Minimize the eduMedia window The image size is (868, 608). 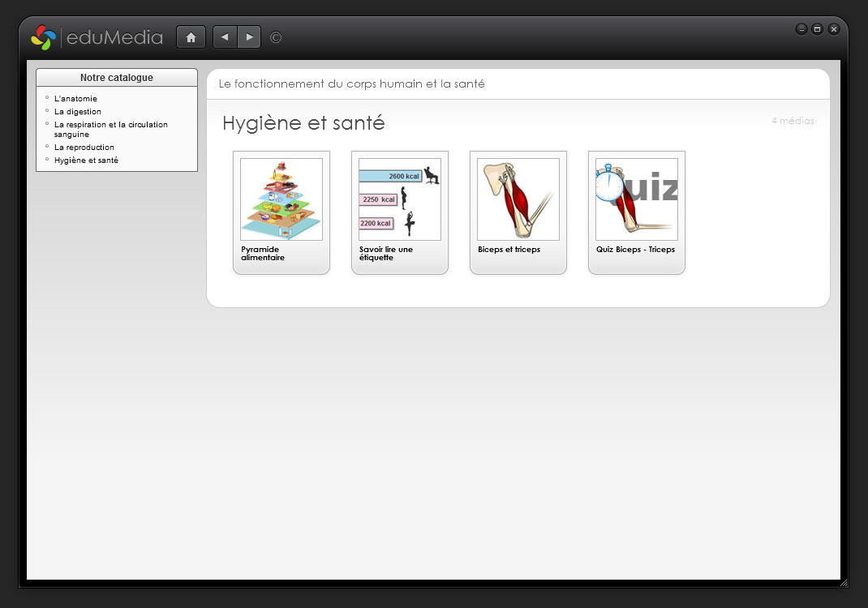(x=801, y=29)
